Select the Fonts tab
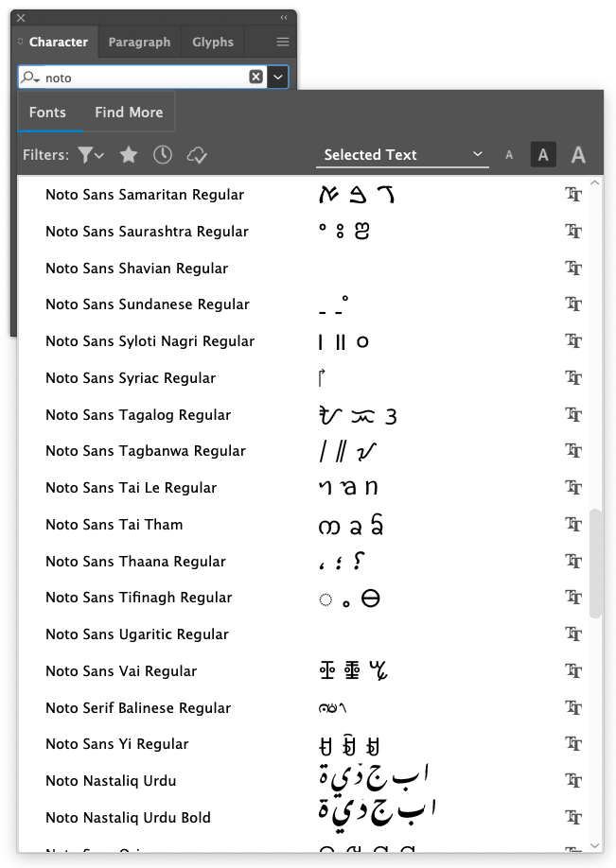 47,113
